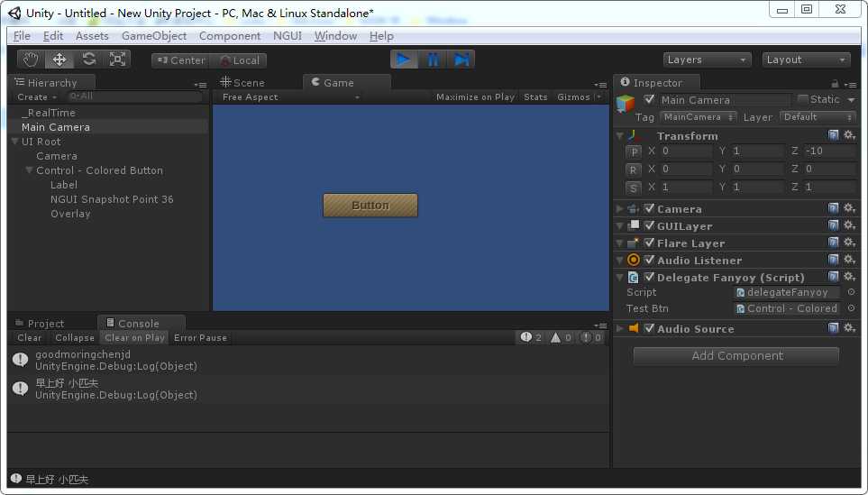Open the Edit menu

pos(53,36)
